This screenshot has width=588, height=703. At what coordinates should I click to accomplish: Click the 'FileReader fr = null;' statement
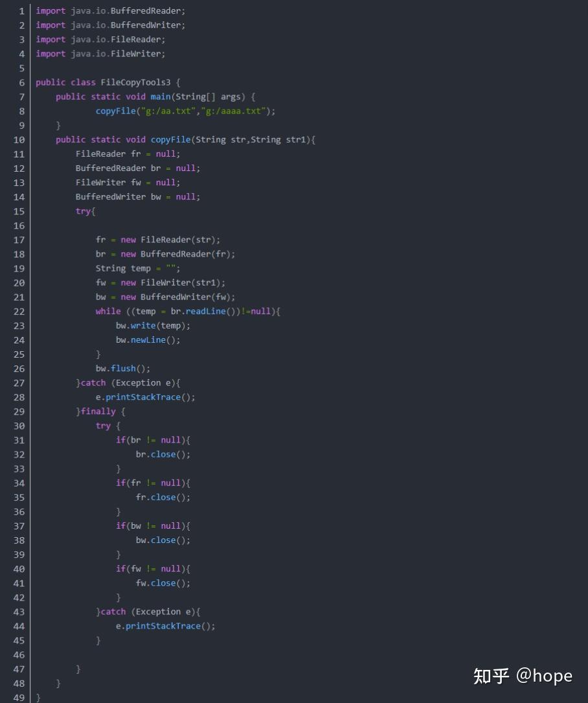pyautogui.click(x=128, y=154)
